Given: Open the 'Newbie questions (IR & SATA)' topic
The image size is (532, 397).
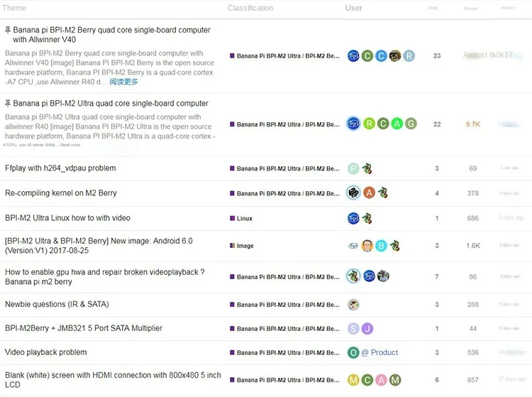Looking at the screenshot, I should click(57, 304).
